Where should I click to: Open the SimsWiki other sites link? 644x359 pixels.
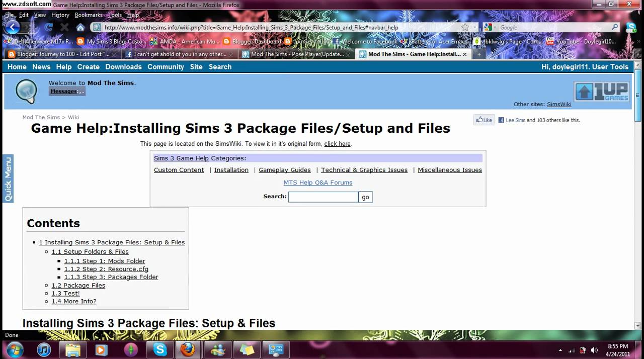coord(559,105)
